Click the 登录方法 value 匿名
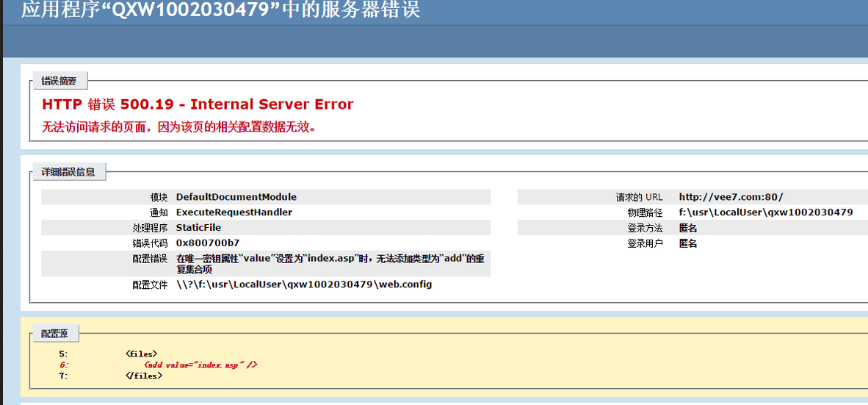The width and height of the screenshot is (868, 405). coord(688,228)
